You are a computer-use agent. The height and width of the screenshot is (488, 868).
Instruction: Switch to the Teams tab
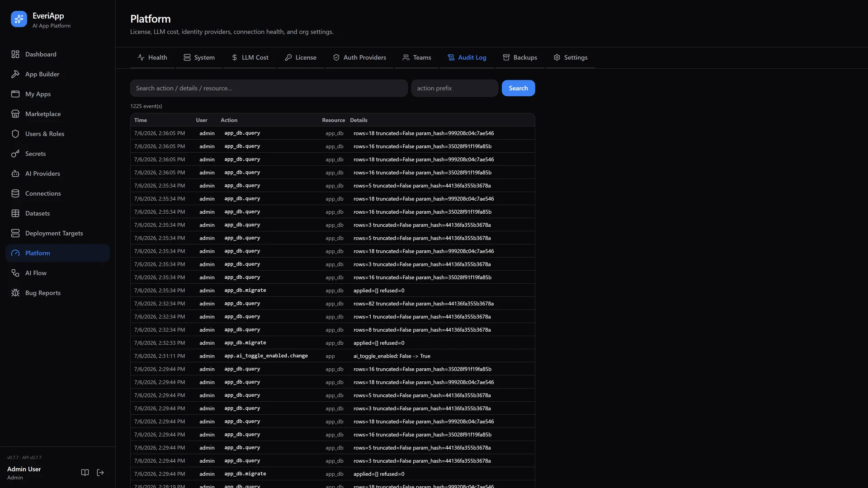(417, 57)
